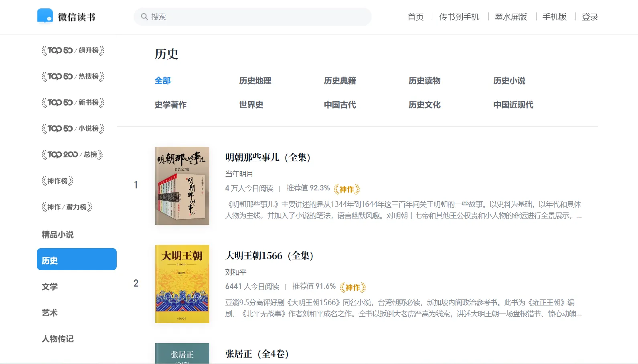Select 文学 category in the sidebar
This screenshot has height=364, width=638.
coord(50,287)
